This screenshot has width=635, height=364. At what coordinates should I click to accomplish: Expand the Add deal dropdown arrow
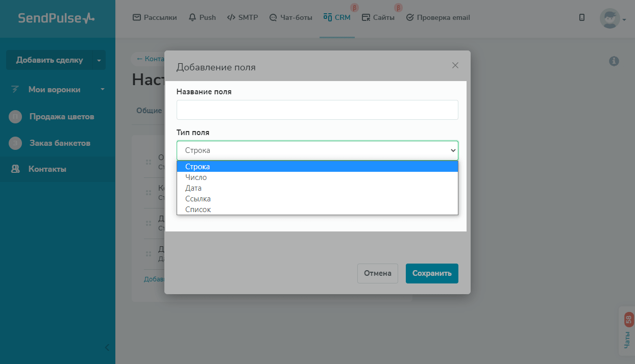tap(99, 60)
